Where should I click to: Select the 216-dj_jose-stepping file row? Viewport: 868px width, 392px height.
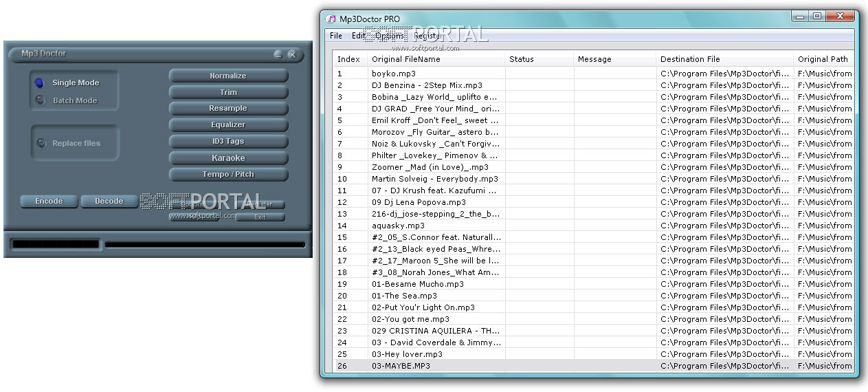[x=593, y=214]
